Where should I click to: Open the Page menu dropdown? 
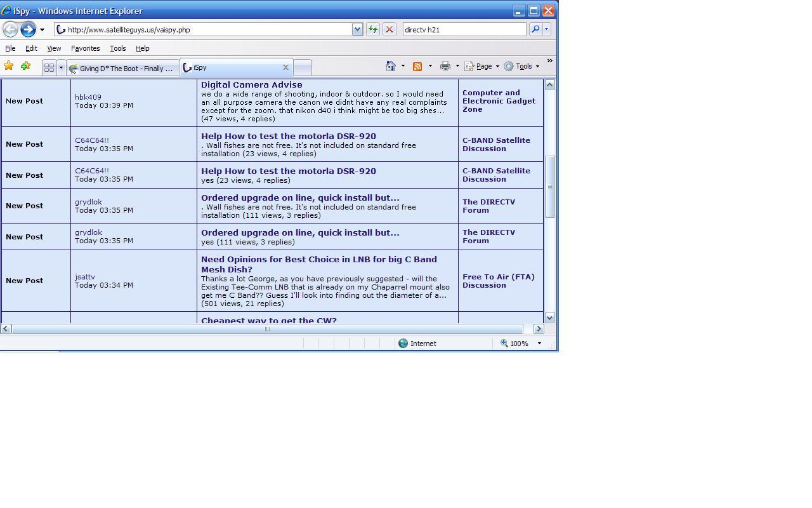point(482,66)
